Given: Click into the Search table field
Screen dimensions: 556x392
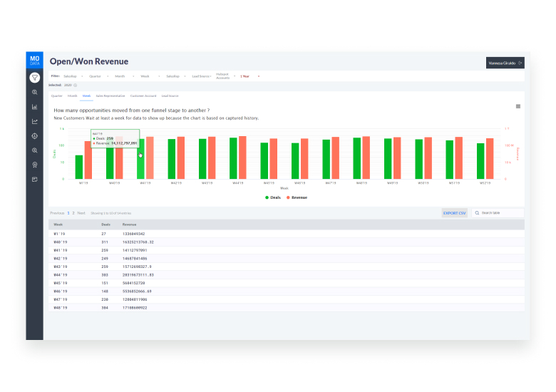Looking at the screenshot, I should (498, 213).
